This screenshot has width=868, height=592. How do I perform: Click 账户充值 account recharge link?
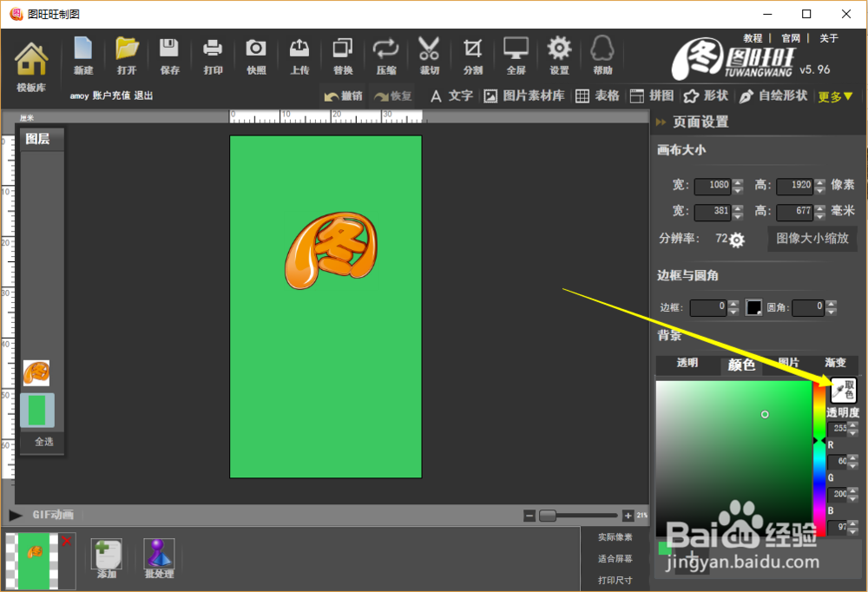(x=111, y=95)
